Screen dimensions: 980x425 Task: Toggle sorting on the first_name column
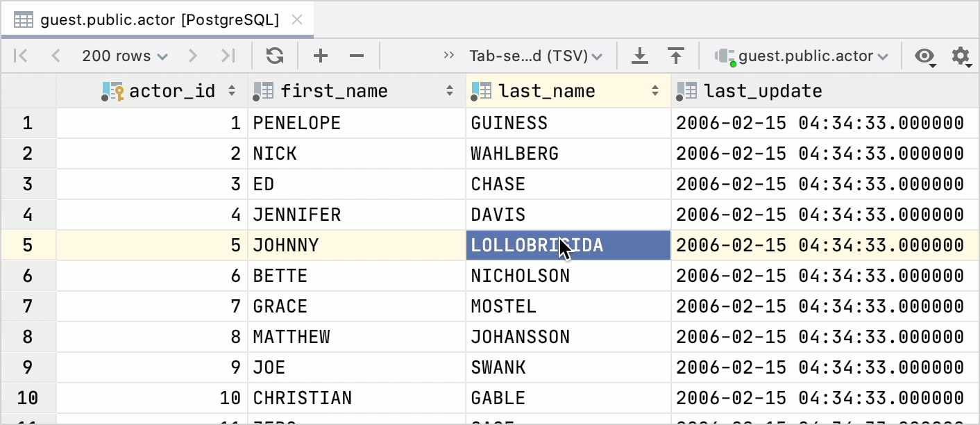pos(450,91)
